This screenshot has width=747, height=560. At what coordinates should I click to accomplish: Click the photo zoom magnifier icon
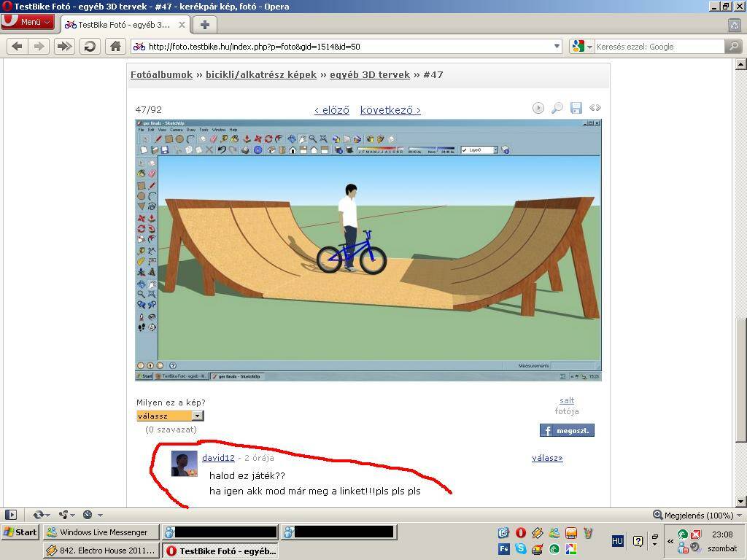(x=557, y=108)
